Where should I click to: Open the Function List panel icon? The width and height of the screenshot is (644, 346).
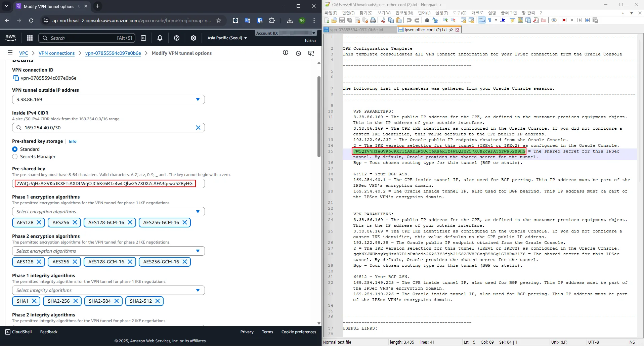coord(536,20)
